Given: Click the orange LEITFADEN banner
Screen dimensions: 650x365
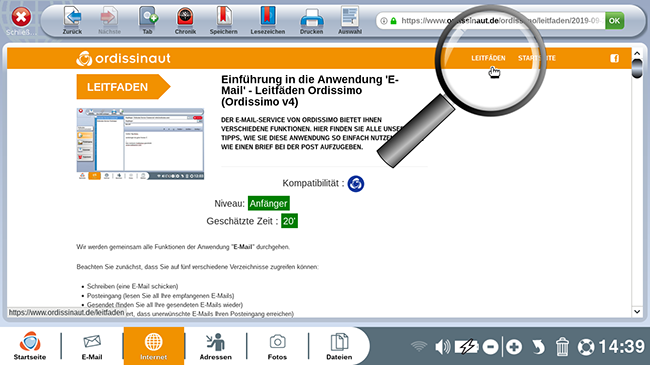Looking at the screenshot, I should (x=123, y=87).
